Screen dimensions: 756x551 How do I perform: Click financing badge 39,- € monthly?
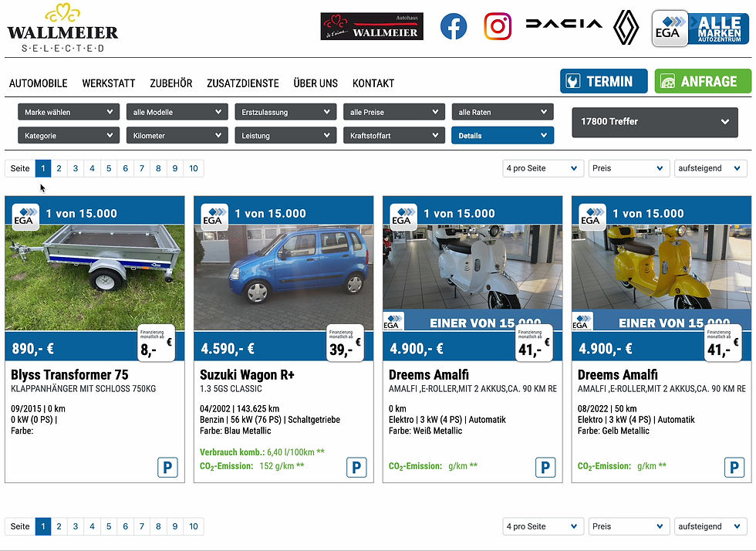[x=346, y=343]
